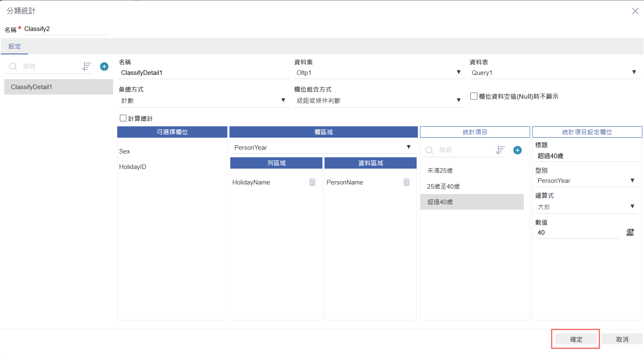Select the 25歲至40歲 statistic item

(443, 187)
